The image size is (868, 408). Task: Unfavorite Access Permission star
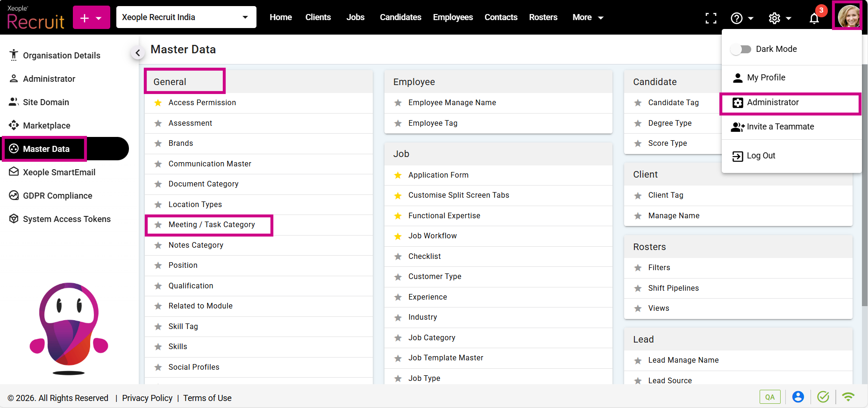(x=158, y=103)
